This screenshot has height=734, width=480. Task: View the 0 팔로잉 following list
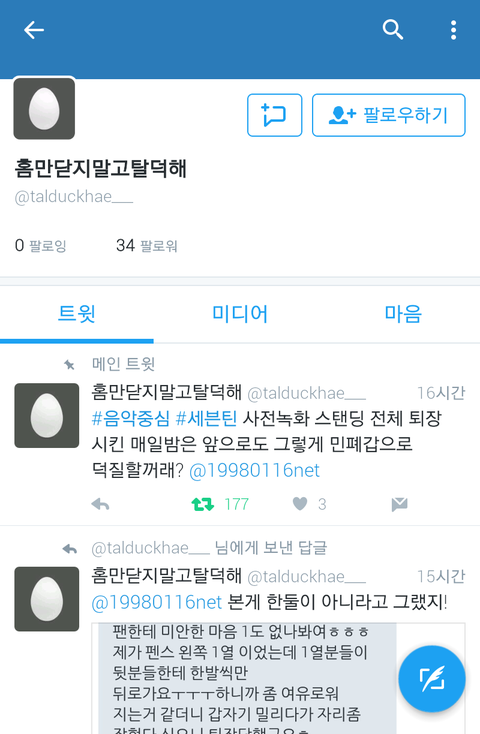(41, 245)
